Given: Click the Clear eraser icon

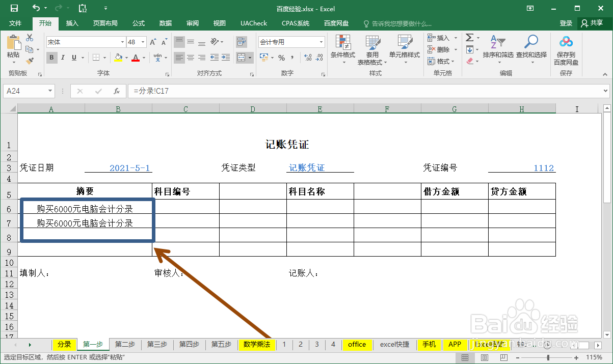Looking at the screenshot, I should tap(470, 61).
